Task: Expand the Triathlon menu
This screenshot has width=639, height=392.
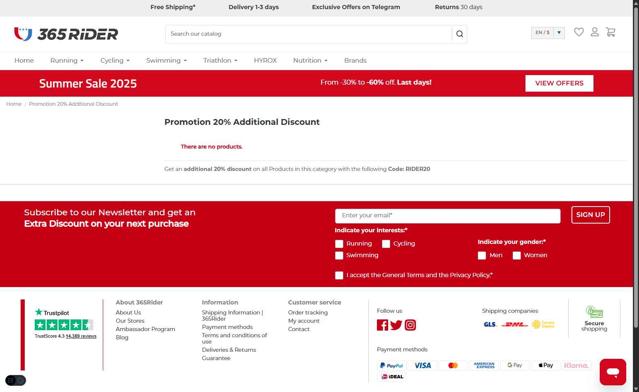Action: click(x=220, y=60)
